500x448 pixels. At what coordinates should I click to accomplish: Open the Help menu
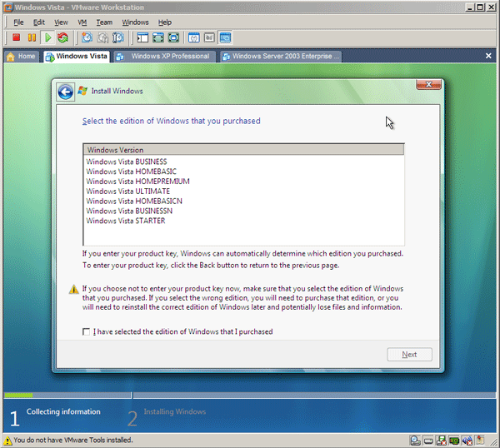(165, 22)
